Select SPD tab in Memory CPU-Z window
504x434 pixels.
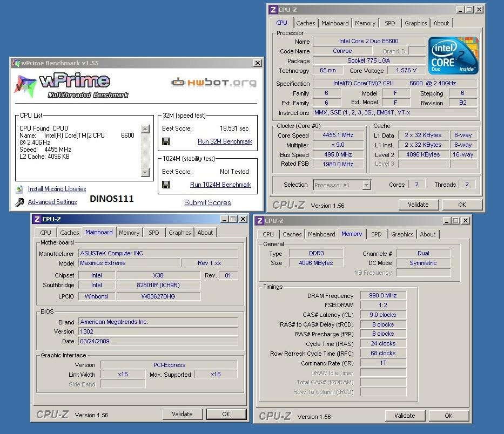[377, 234]
